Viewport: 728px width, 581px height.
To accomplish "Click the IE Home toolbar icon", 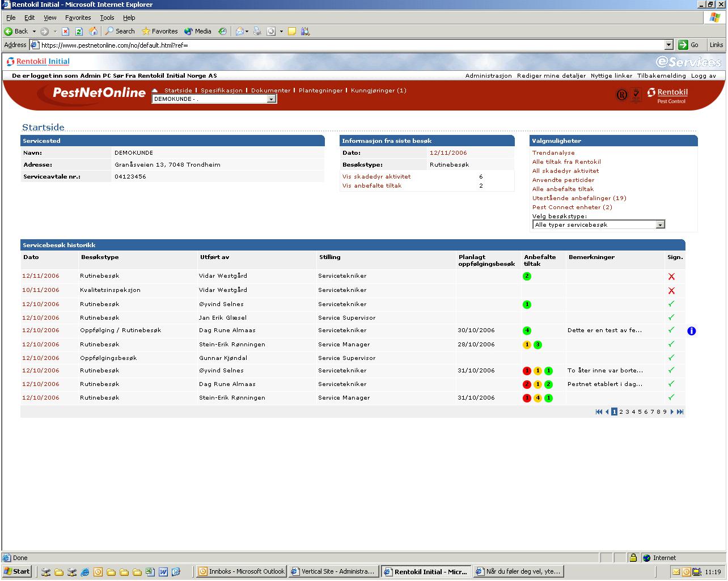I will pyautogui.click(x=93, y=31).
